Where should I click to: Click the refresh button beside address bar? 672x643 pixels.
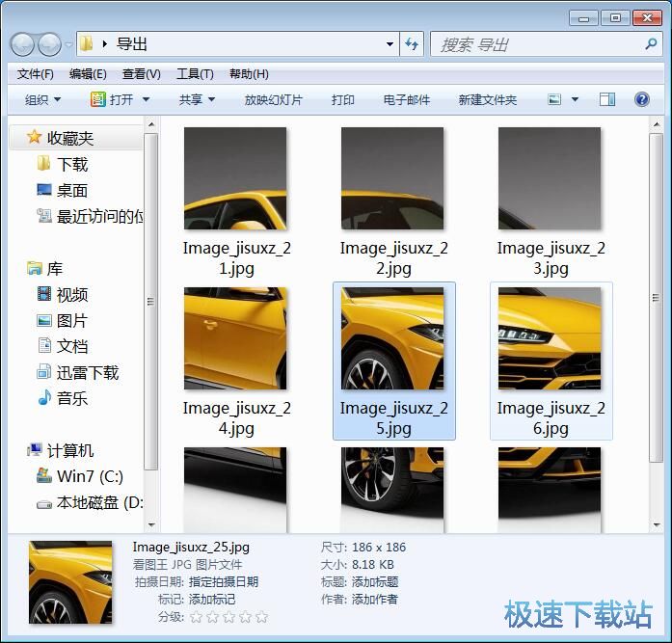413,44
